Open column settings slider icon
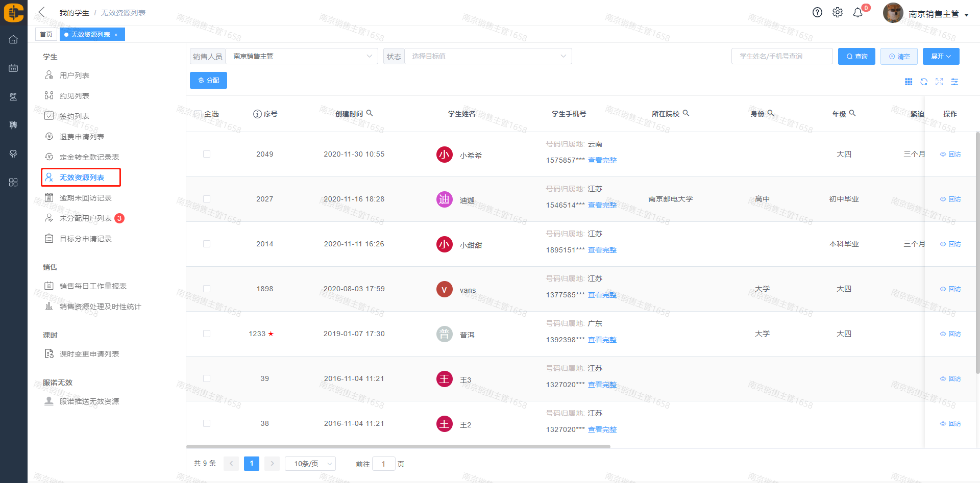Viewport: 980px width, 483px height. click(x=954, y=82)
